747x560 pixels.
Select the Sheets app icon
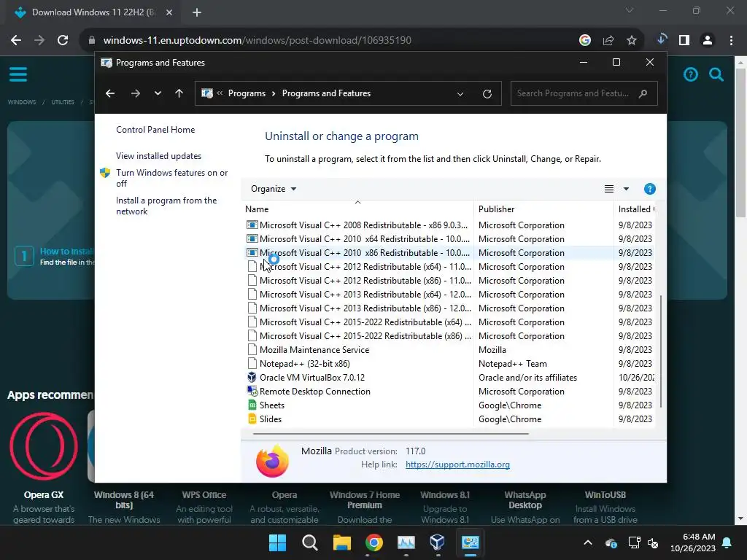pos(252,405)
